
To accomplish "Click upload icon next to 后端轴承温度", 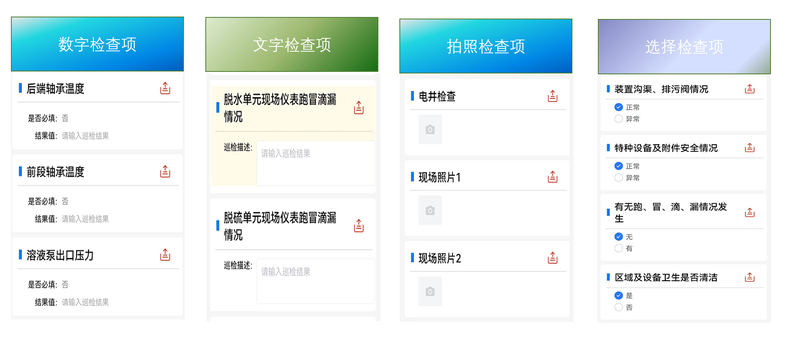I will [x=165, y=88].
